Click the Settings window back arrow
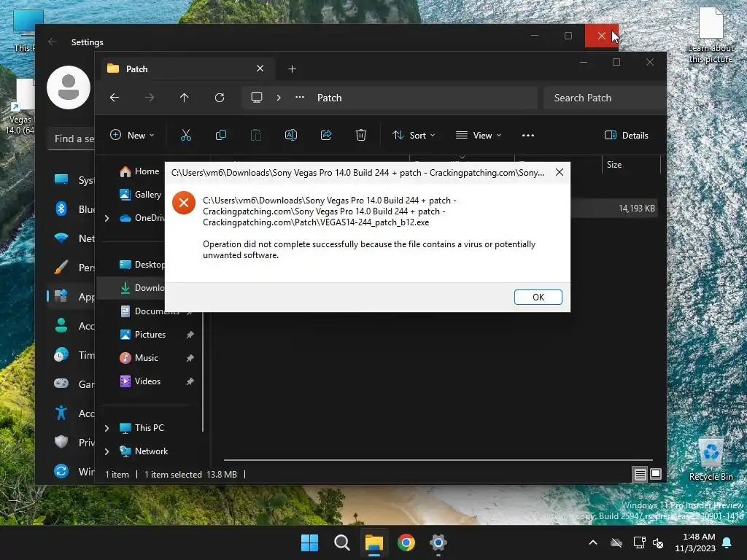This screenshot has width=747, height=560. pyautogui.click(x=53, y=42)
